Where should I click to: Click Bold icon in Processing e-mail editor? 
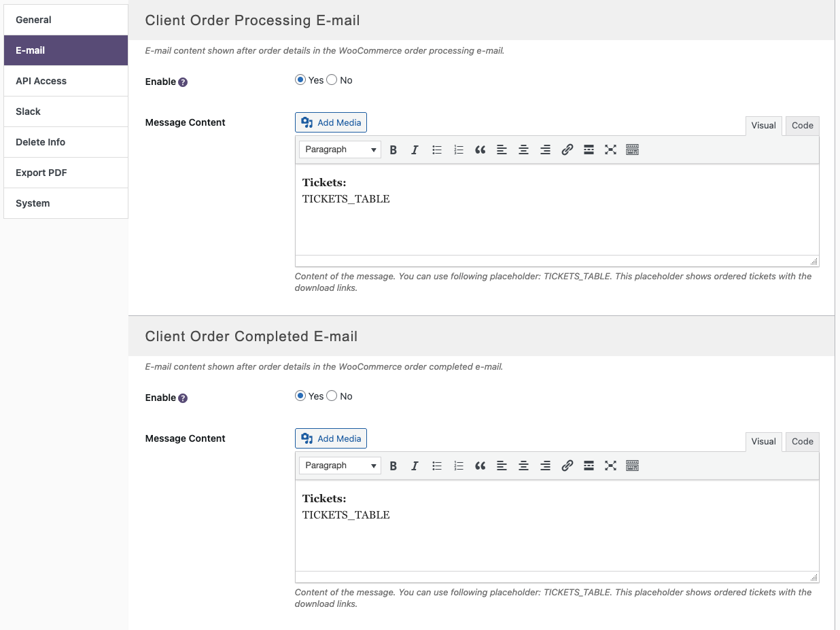point(393,150)
